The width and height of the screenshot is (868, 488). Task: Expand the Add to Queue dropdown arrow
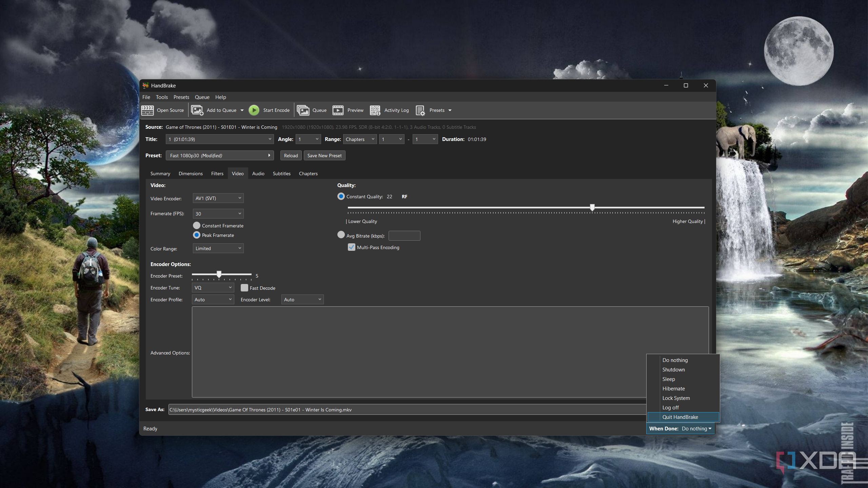coord(242,110)
